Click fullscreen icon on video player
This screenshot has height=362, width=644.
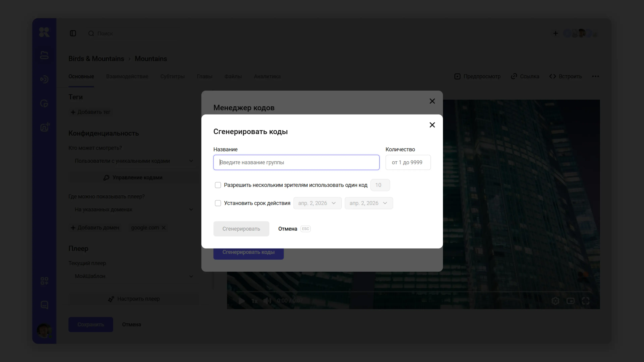point(585,301)
